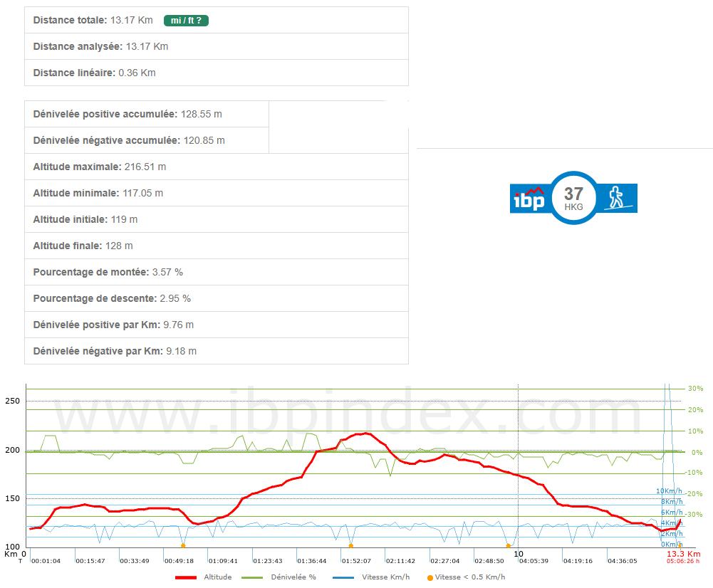The height and width of the screenshot is (588, 713).
Task: Toggle the red Altitude legend entry
Action: click(x=203, y=577)
